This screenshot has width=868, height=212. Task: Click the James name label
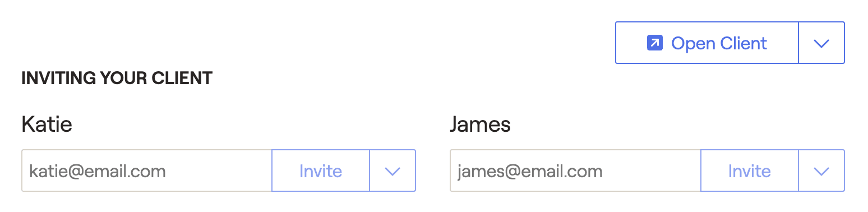[x=481, y=124]
